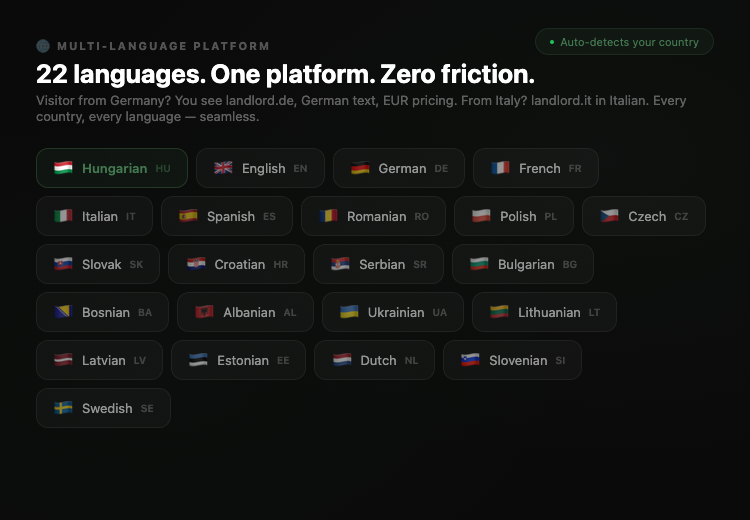Click the BG code label
Viewport: 750px width, 520px height.
point(570,264)
